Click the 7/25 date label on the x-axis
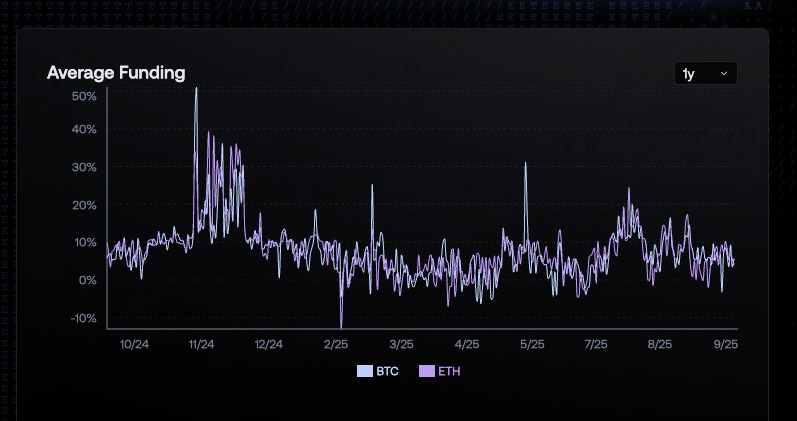 click(x=595, y=344)
